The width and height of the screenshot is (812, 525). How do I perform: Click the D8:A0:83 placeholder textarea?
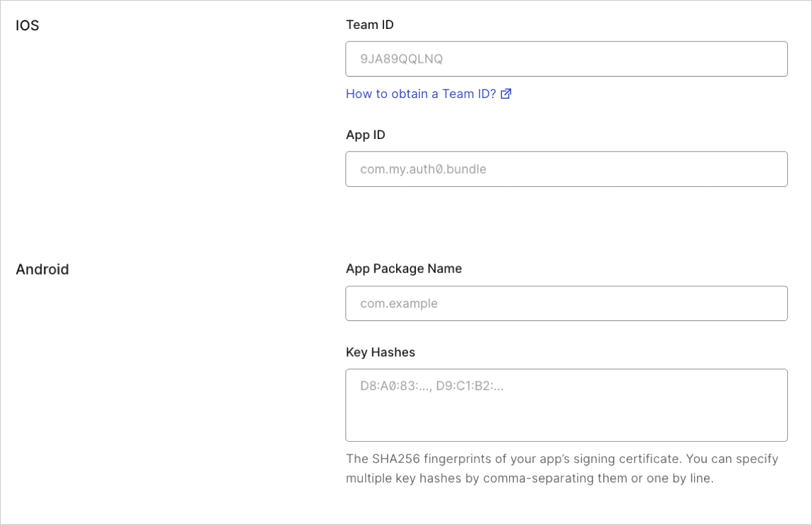[566, 404]
